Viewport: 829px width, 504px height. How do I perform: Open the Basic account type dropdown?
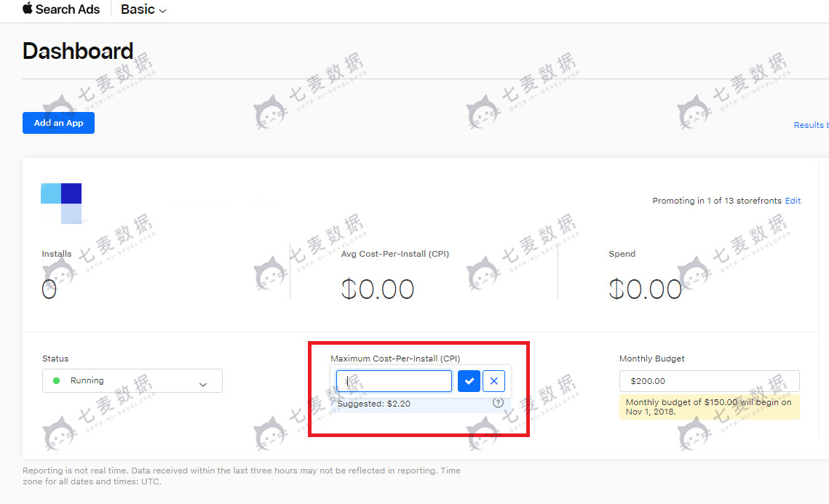143,9
